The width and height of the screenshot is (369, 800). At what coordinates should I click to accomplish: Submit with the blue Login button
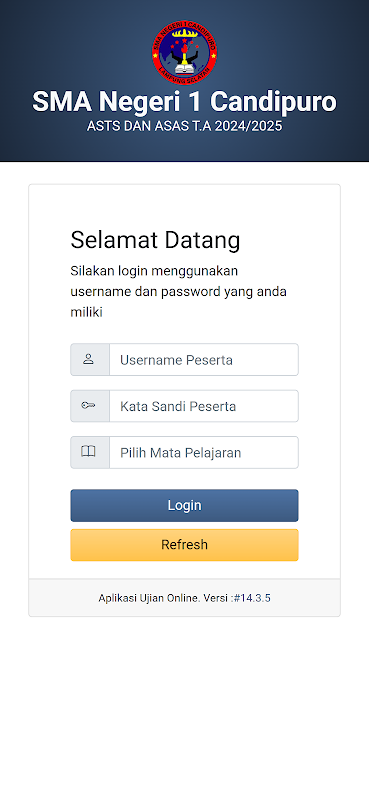point(184,506)
